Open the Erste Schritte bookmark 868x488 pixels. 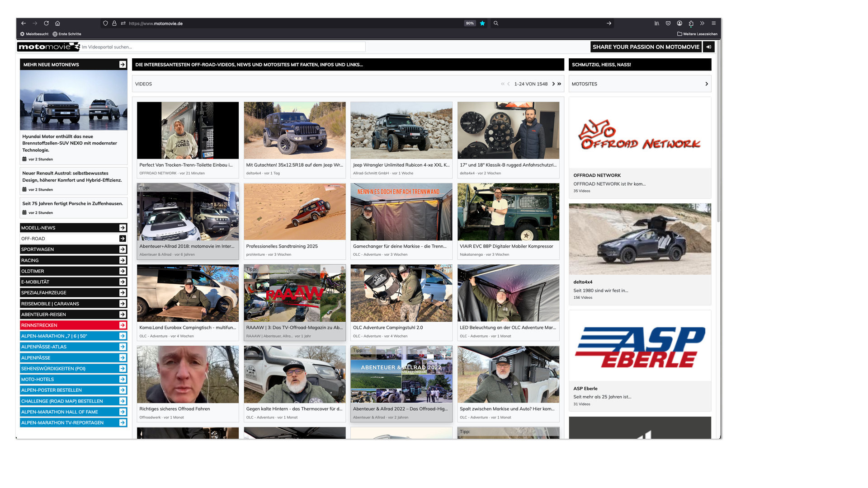tap(67, 34)
